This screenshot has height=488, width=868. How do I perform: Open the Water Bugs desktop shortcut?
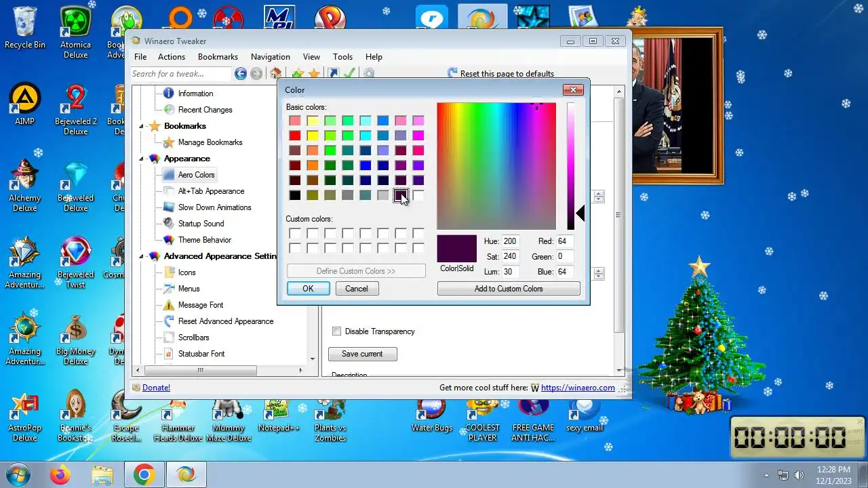coord(432,413)
